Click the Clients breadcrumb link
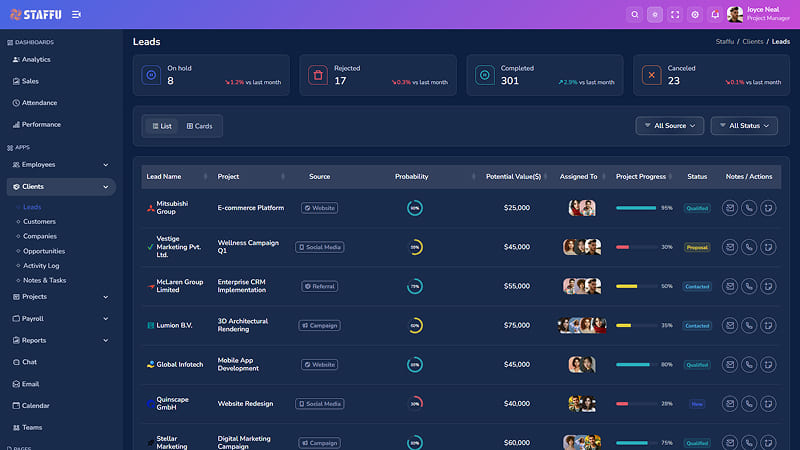The width and height of the screenshot is (800, 450). point(753,42)
